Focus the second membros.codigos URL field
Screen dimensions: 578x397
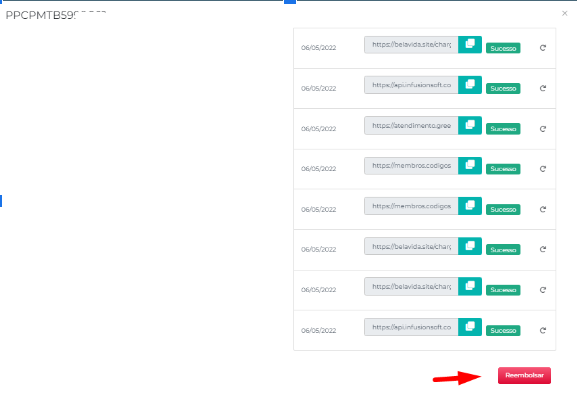click(x=411, y=206)
